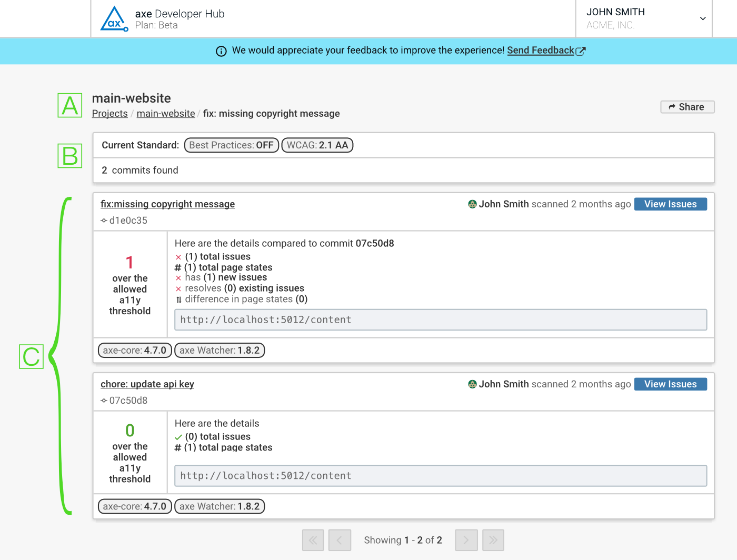This screenshot has height=560, width=737.
Task: Click the avatar beside the chore commit scanner
Action: [x=472, y=384]
